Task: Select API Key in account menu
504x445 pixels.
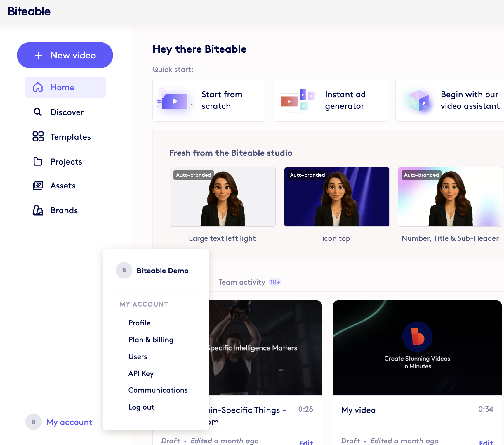Action: click(141, 373)
